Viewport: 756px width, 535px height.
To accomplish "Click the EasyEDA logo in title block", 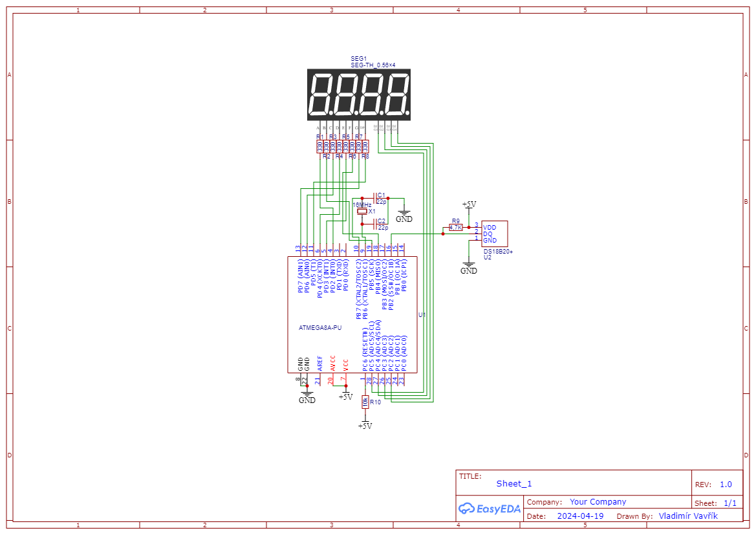I will 490,508.
